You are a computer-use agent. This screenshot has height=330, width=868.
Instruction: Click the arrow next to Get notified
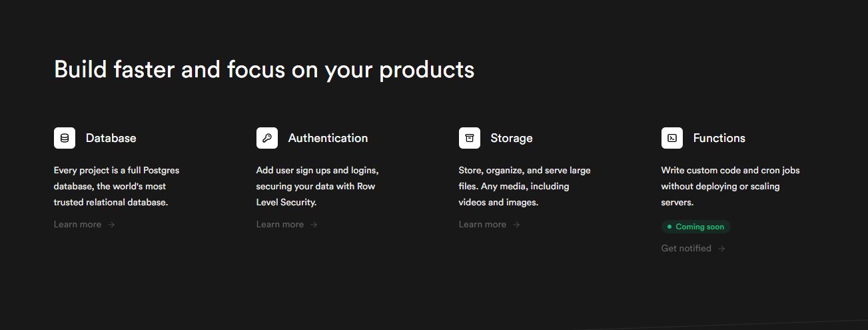tap(721, 249)
